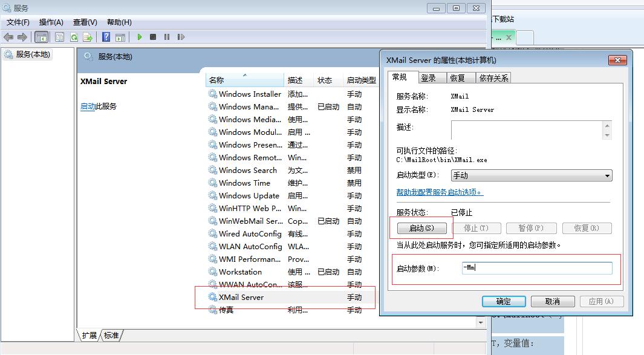Click gear icon beside WLAN AutoConfig
The image size is (644, 355).
tap(213, 247)
